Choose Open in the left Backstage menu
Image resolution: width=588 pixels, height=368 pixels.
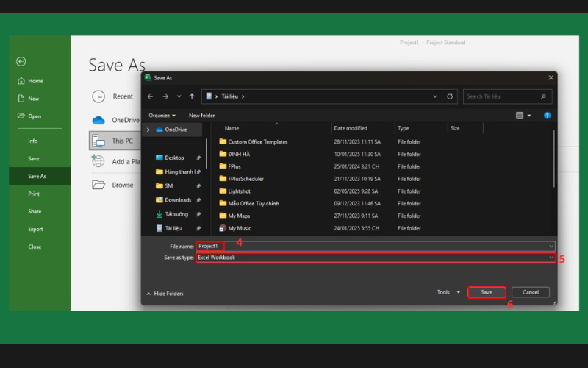[35, 116]
